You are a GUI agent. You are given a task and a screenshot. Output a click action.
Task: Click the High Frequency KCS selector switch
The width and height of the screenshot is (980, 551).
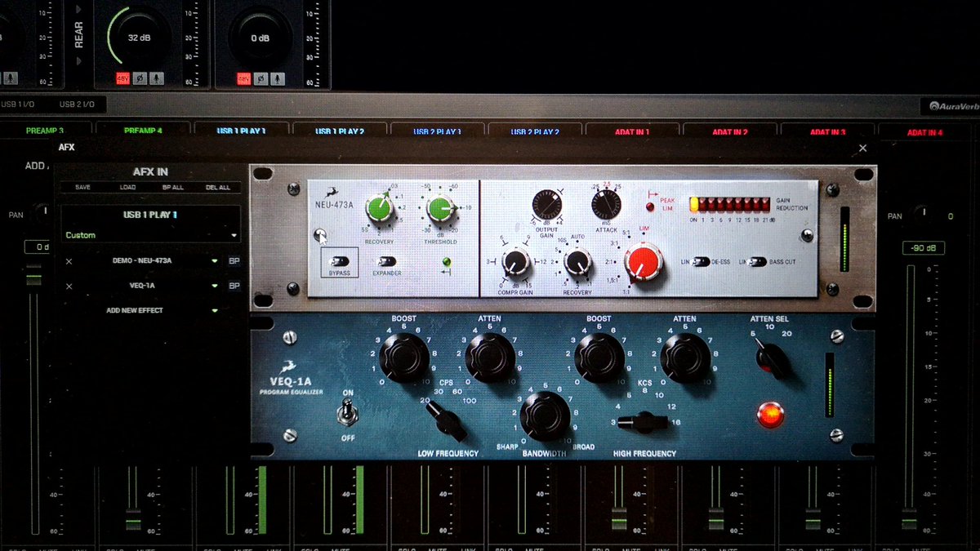click(x=644, y=422)
